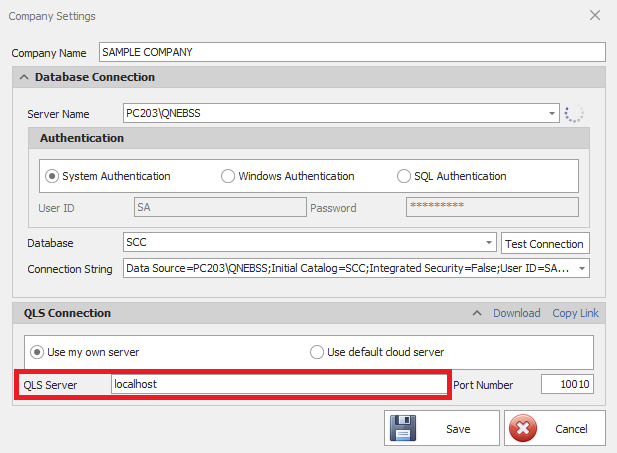Click the Cancel button label

pyautogui.click(x=571, y=429)
